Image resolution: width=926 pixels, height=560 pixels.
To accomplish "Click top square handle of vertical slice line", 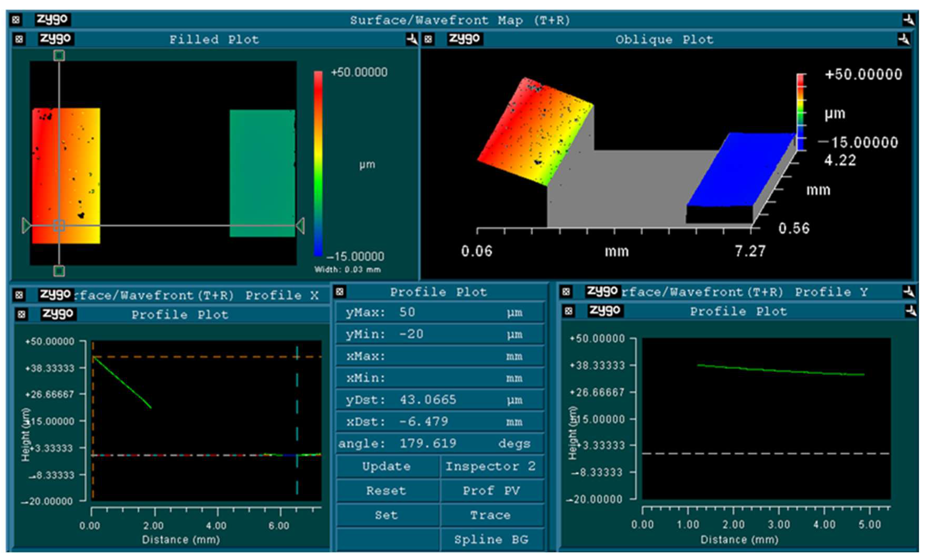I will point(59,56).
